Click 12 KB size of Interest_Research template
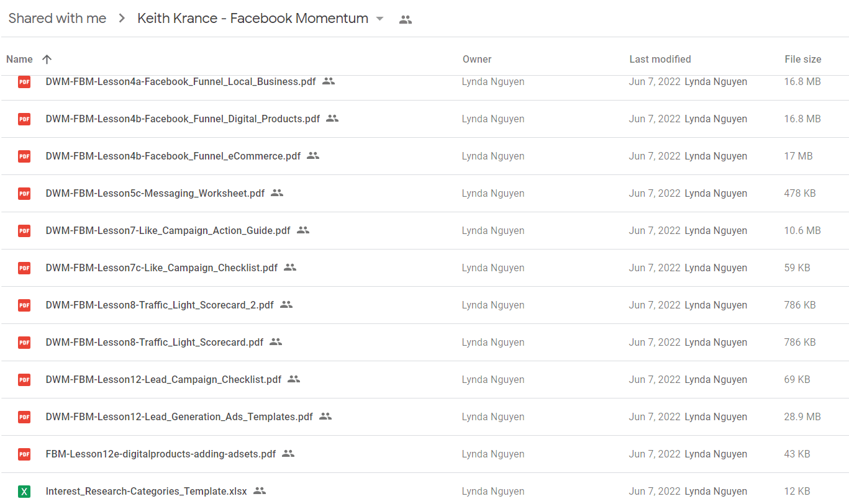Viewport: 849px width, 504px height. click(797, 491)
